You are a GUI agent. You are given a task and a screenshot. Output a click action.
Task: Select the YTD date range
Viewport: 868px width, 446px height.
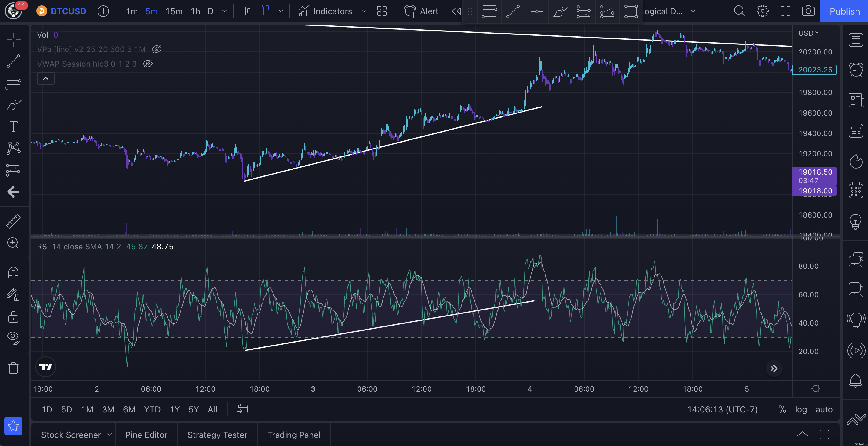pyautogui.click(x=152, y=409)
